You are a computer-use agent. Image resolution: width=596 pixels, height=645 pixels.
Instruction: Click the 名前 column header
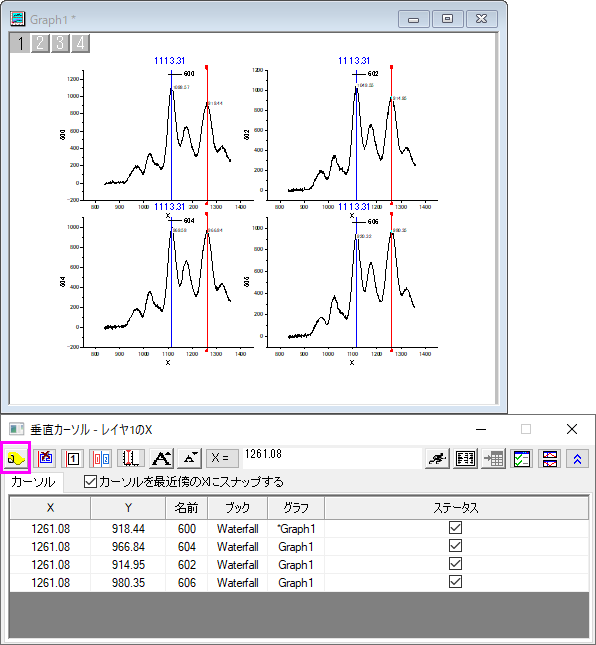[186, 508]
